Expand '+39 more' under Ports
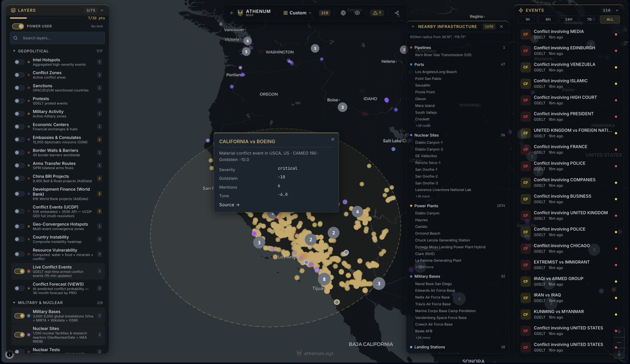630x364 pixels. point(423,126)
